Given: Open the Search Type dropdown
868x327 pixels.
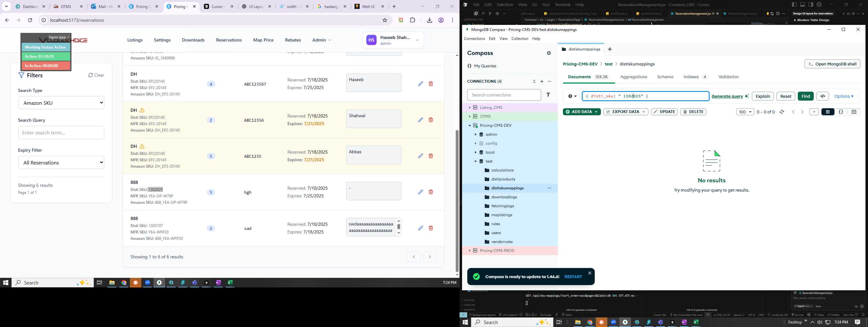Looking at the screenshot, I should coord(61,103).
